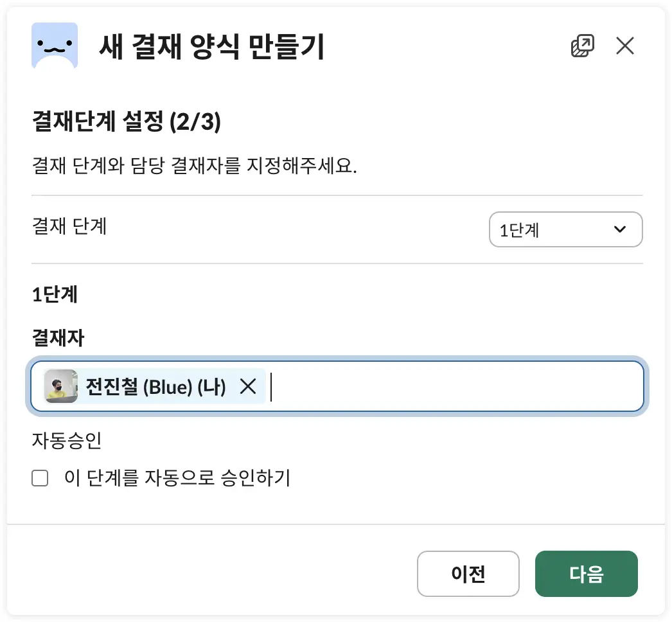Proceed with the green 다음 button
This screenshot has width=672, height=622.
(586, 574)
